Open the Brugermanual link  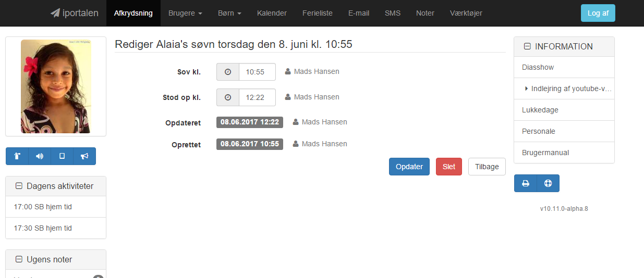pos(564,153)
